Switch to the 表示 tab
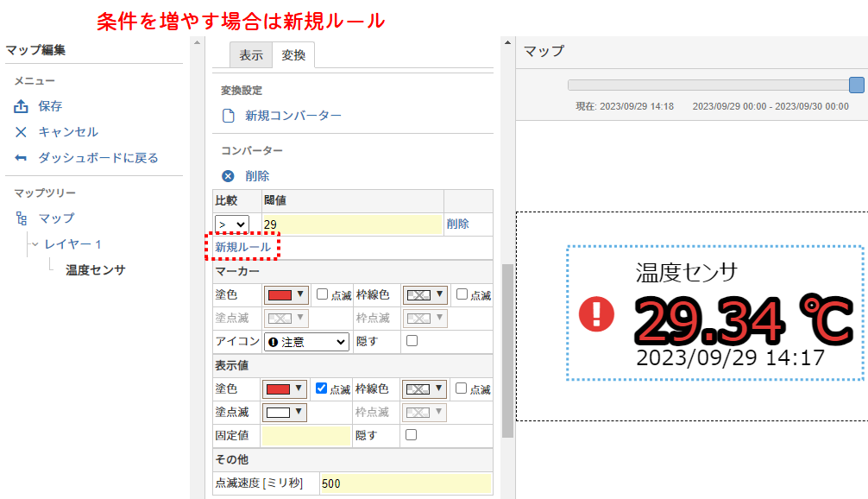Viewport: 868px width, 499px height. tap(251, 55)
